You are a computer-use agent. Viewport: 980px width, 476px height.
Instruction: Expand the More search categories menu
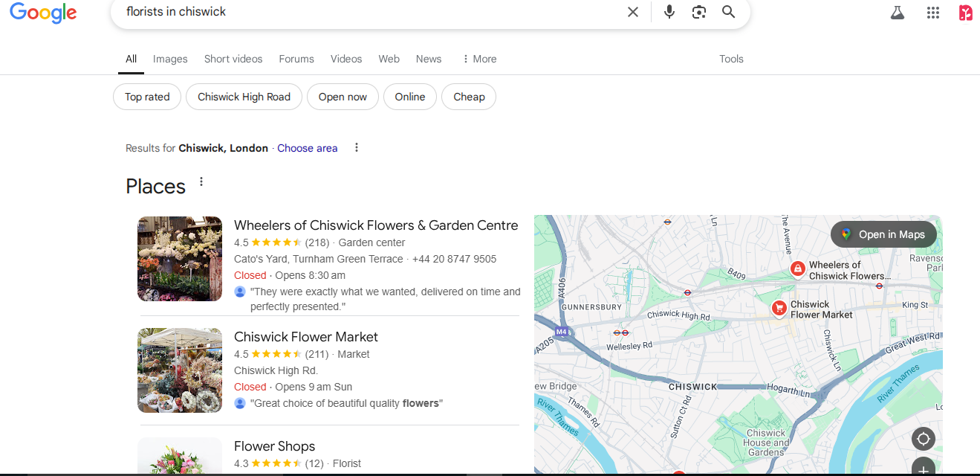(x=479, y=59)
